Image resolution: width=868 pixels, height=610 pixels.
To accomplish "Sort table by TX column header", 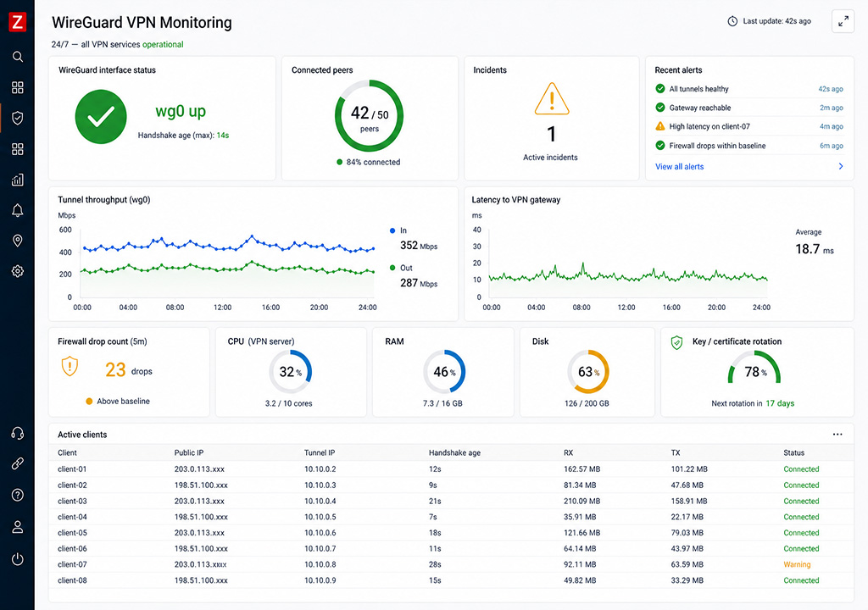I will pyautogui.click(x=676, y=452).
